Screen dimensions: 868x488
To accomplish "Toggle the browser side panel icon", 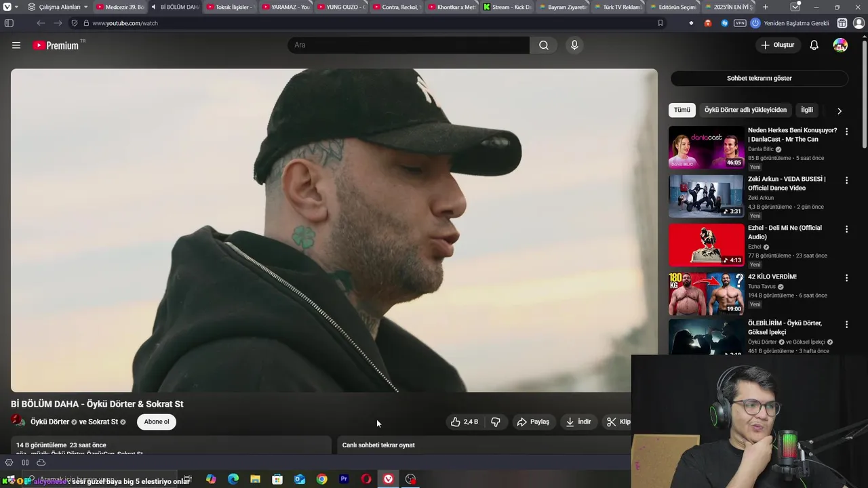I will 9,23.
